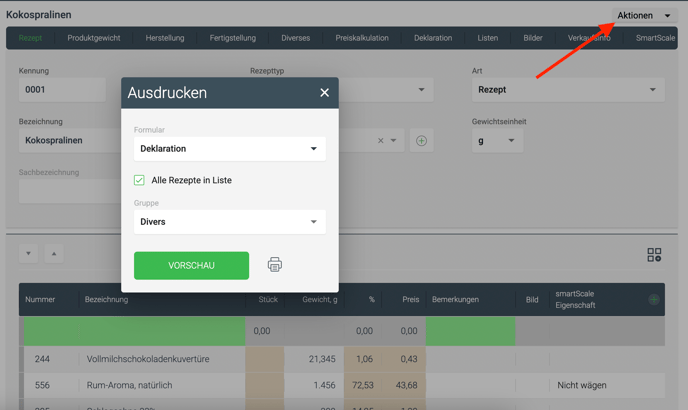Select the Vollmilchschokoladenkuvertüre table row

[x=148, y=359]
